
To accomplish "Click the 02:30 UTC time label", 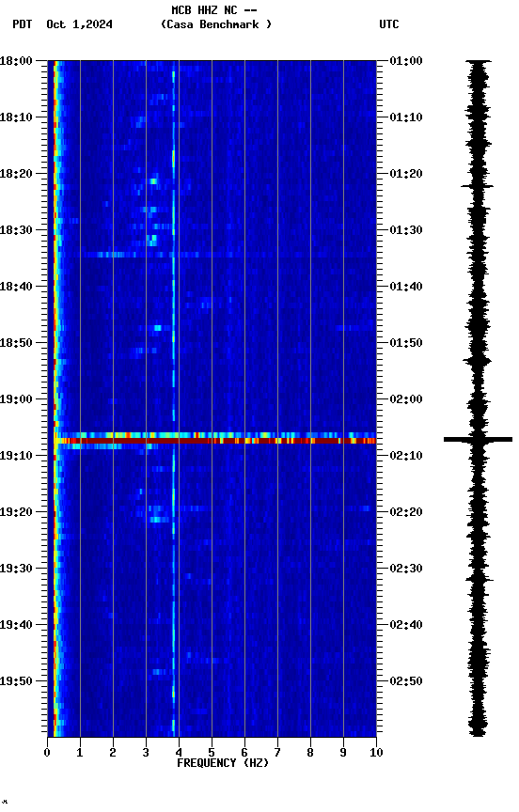I will pyautogui.click(x=406, y=570).
